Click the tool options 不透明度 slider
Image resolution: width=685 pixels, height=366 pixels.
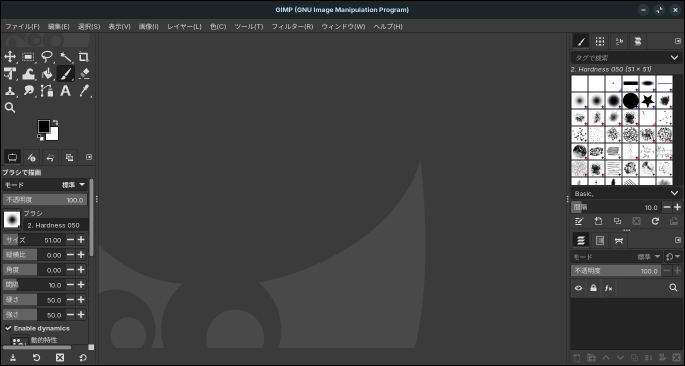click(45, 200)
